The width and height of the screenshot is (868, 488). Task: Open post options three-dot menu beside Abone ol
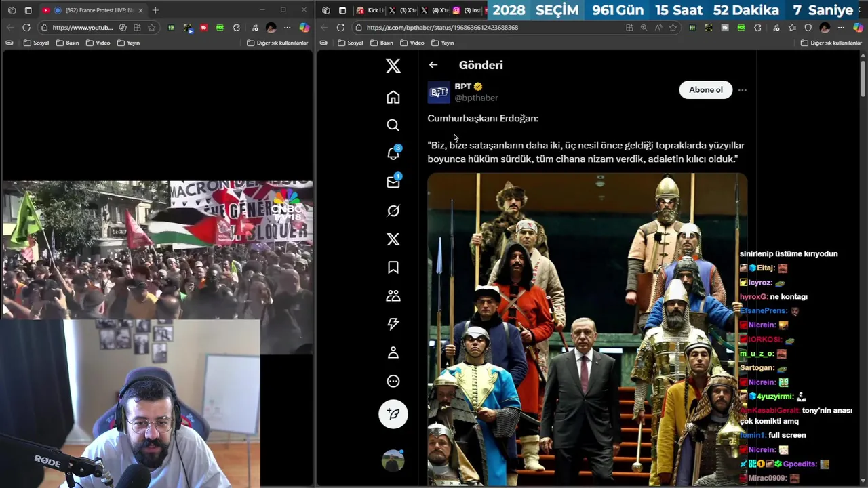point(743,90)
